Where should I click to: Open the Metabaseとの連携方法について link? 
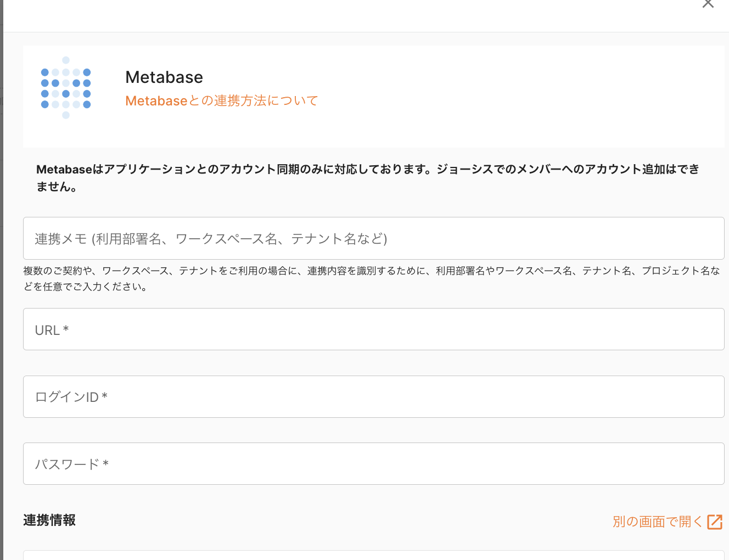pyautogui.click(x=221, y=101)
